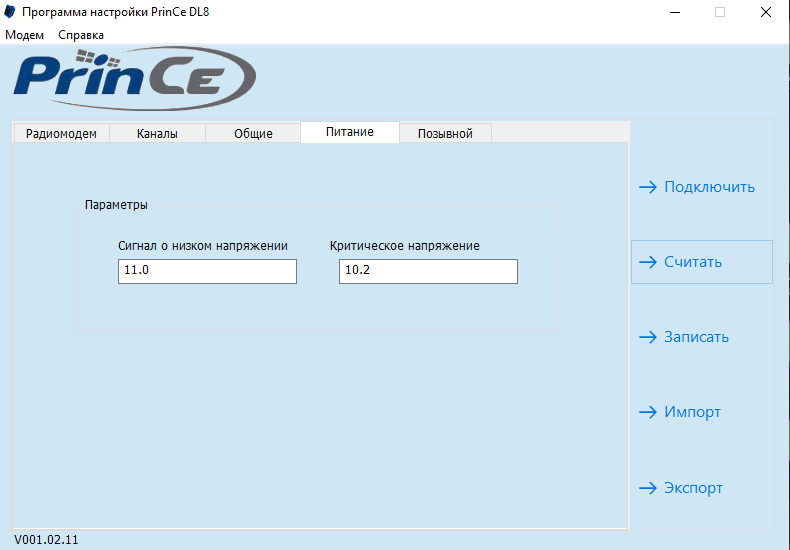This screenshot has width=790, height=550.
Task: Open the Справка menu
Action: coord(81,35)
